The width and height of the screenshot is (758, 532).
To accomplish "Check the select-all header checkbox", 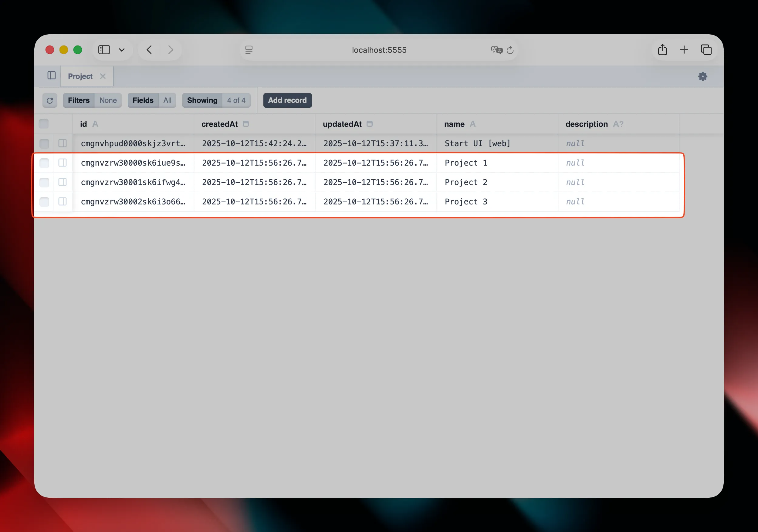I will (44, 124).
